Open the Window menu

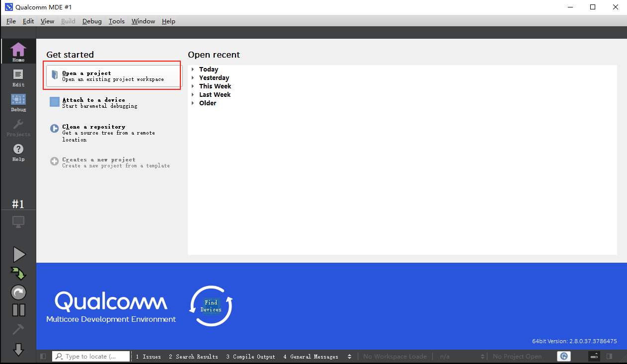coord(143,21)
